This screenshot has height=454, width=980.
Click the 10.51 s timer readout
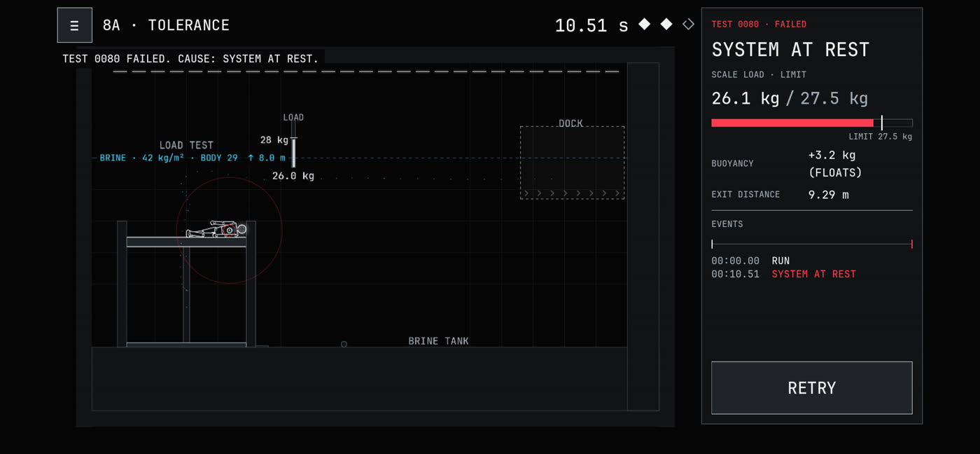click(591, 26)
